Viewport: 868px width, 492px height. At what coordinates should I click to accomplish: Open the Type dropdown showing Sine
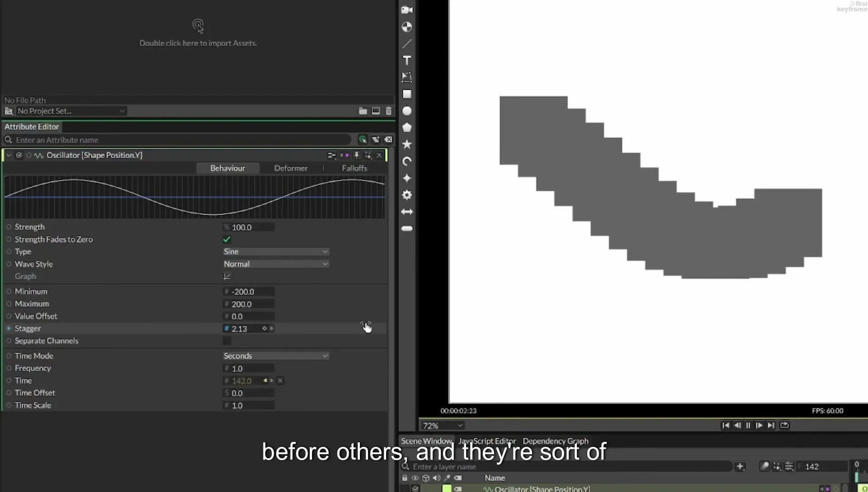[276, 251]
